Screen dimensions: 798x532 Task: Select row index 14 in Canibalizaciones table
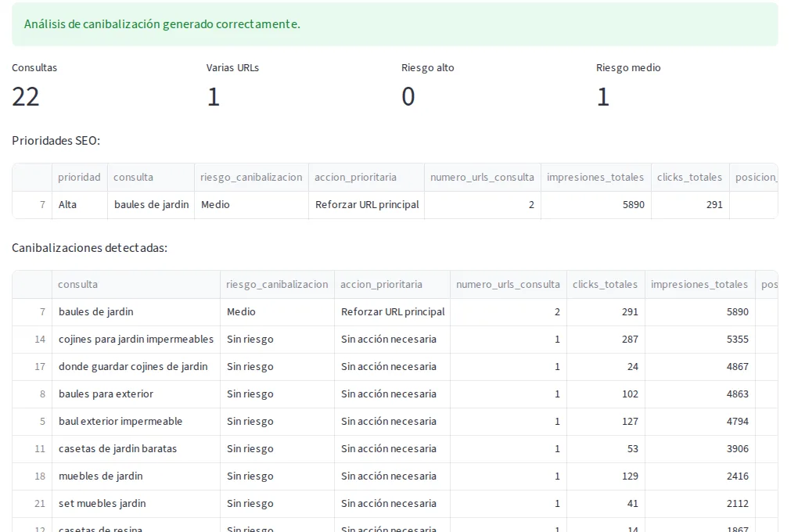click(x=32, y=339)
